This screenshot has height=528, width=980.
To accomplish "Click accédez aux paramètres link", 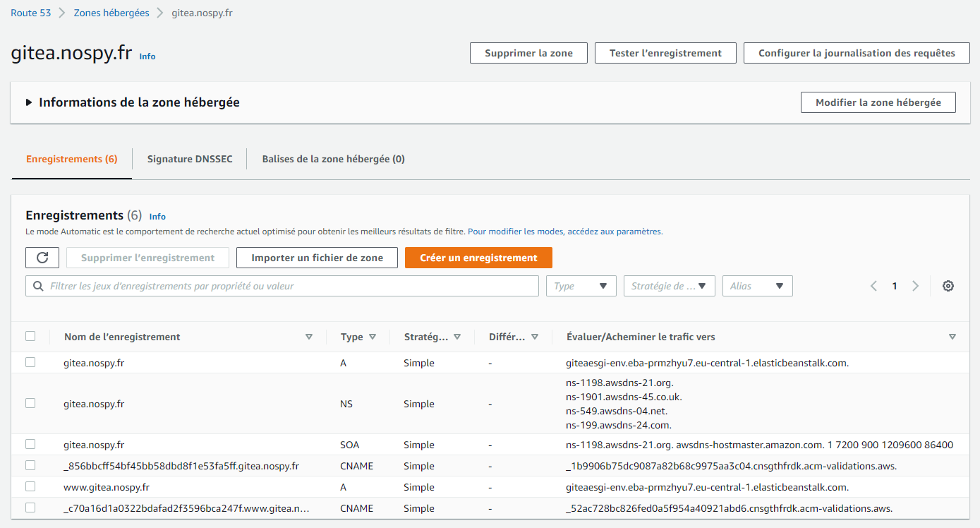I will pos(615,232).
